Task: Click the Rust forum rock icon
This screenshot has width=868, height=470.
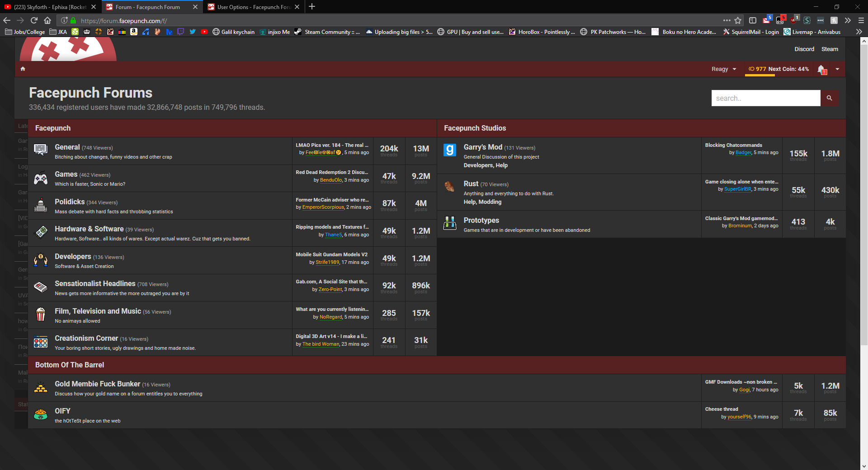Action: click(x=449, y=186)
